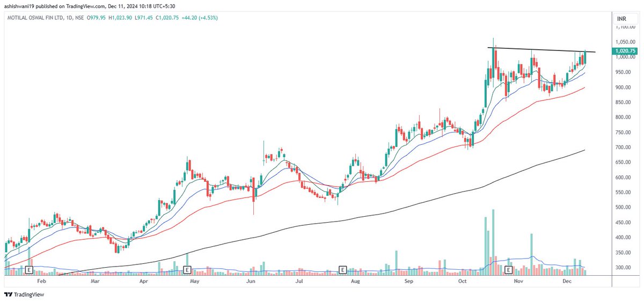
Task: Click the earnings E marker before Feb
Action: point(30,269)
